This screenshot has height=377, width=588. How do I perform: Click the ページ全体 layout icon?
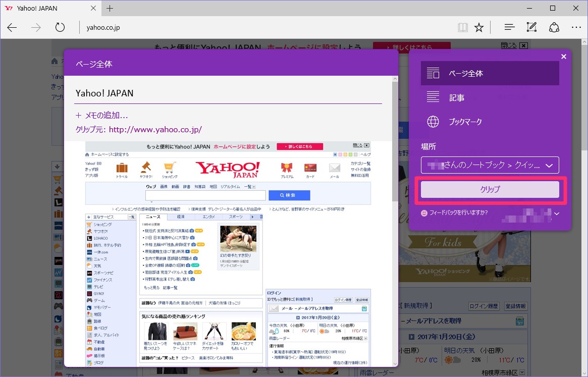pos(433,73)
